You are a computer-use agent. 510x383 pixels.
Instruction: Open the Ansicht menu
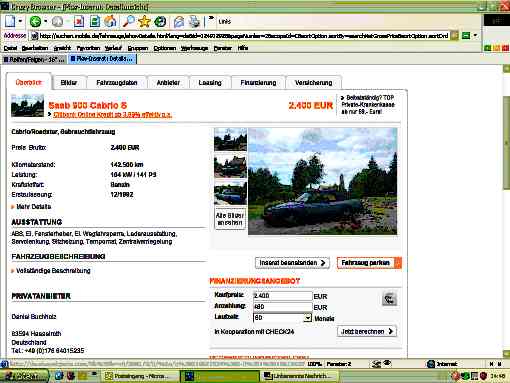[62, 48]
